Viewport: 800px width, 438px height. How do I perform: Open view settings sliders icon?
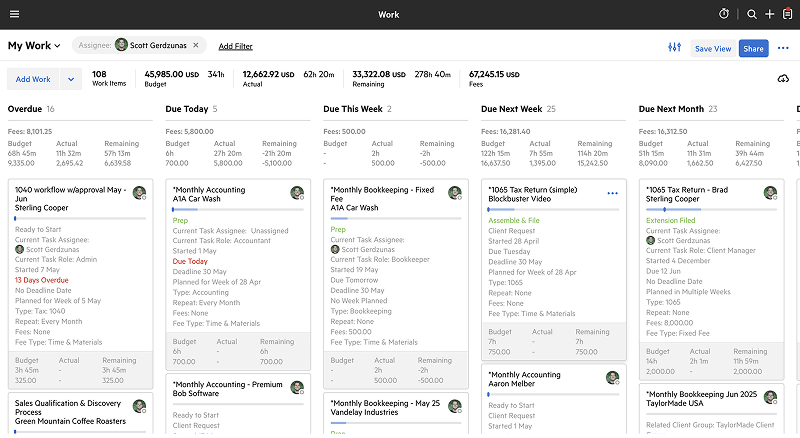674,48
